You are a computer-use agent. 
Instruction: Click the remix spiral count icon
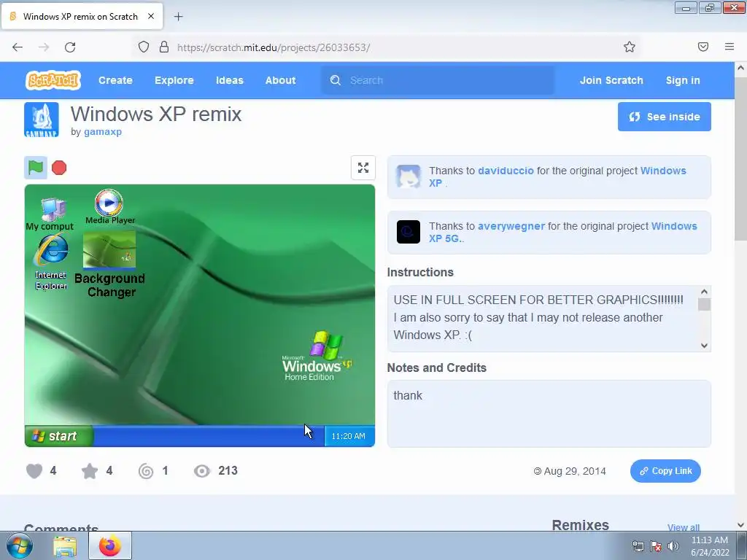point(146,471)
